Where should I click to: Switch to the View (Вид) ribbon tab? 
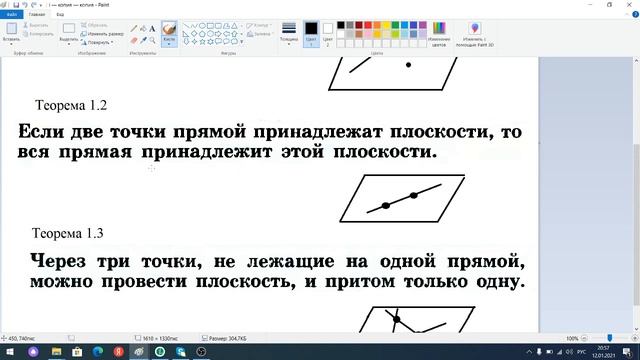coord(60,14)
